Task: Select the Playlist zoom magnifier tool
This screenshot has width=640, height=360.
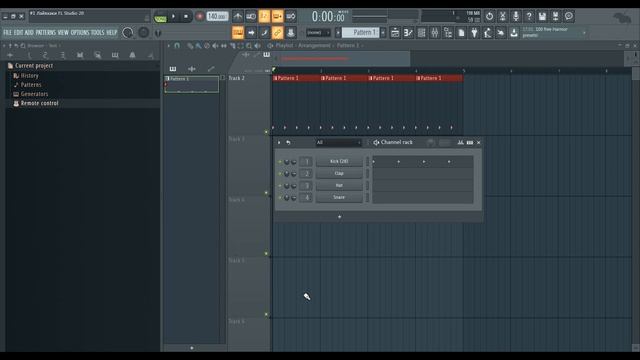Action: point(249,46)
